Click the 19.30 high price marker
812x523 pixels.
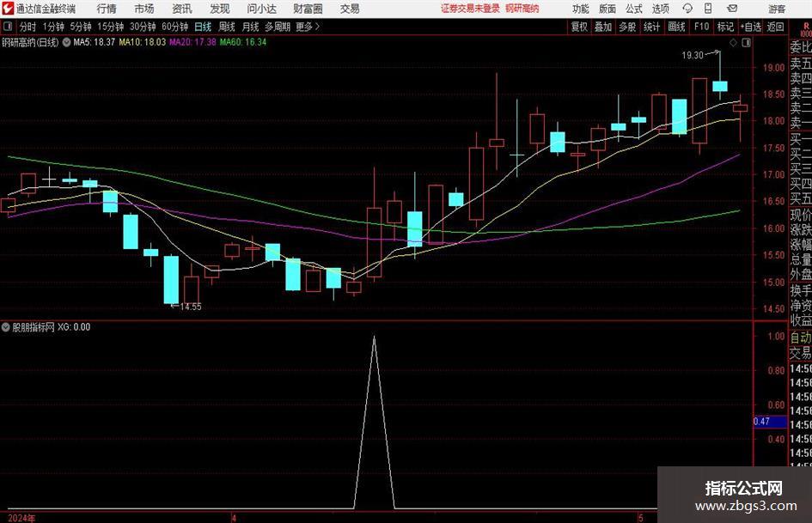coord(693,56)
